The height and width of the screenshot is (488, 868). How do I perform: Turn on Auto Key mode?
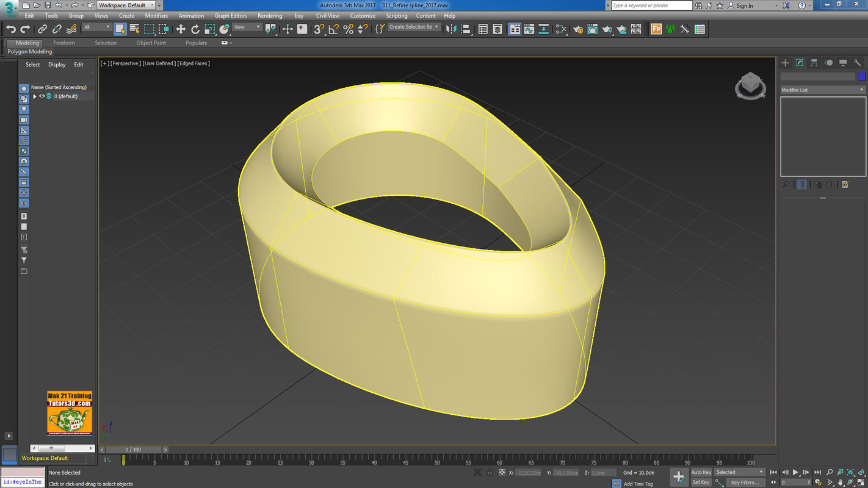click(x=700, y=472)
